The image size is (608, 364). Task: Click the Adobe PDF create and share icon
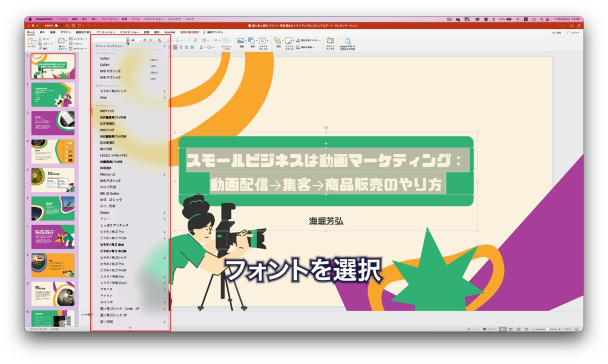click(x=347, y=43)
